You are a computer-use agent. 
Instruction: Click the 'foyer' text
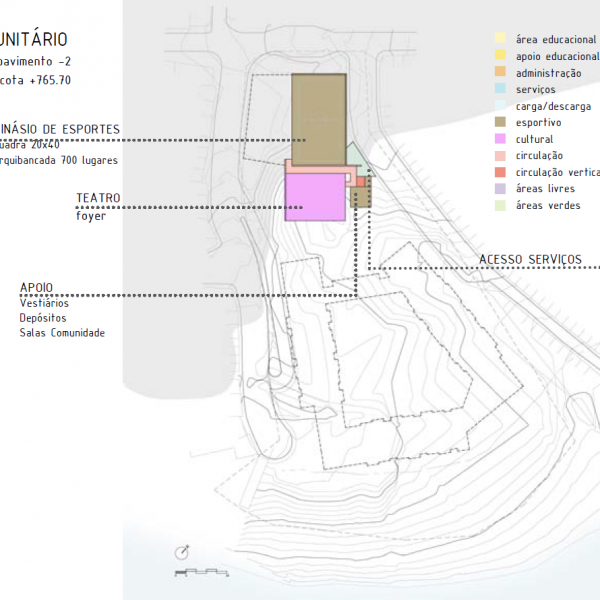pyautogui.click(x=91, y=216)
